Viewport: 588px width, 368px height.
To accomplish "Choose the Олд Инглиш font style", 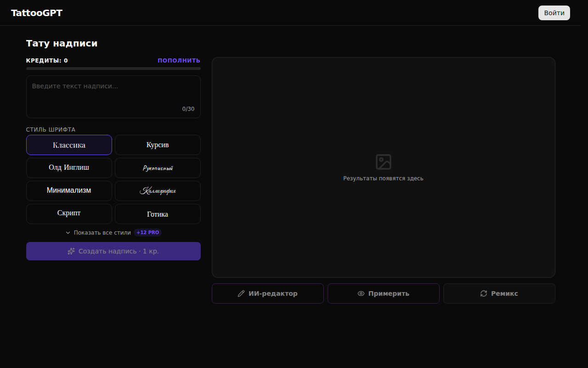I will tap(69, 168).
